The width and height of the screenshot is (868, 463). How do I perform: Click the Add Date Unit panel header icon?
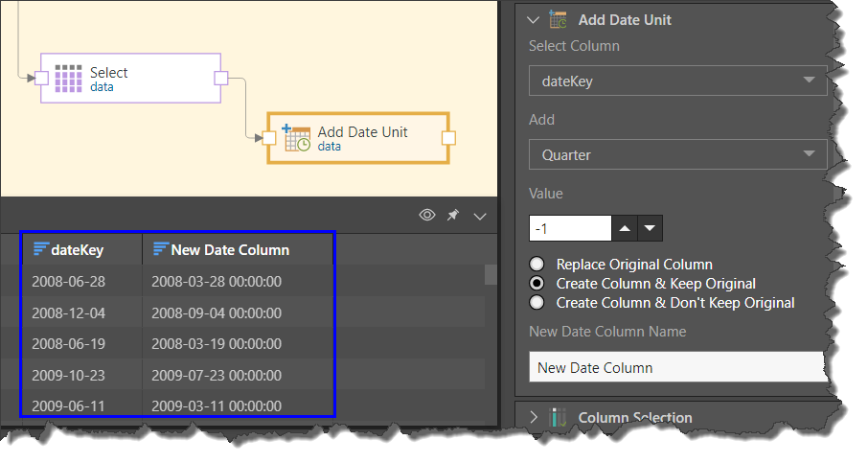(x=559, y=19)
